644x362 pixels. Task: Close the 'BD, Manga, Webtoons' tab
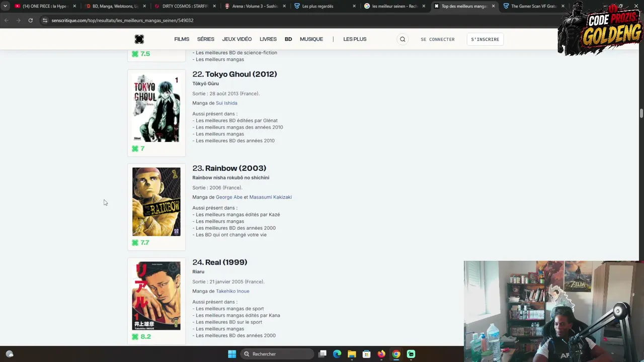[144, 6]
